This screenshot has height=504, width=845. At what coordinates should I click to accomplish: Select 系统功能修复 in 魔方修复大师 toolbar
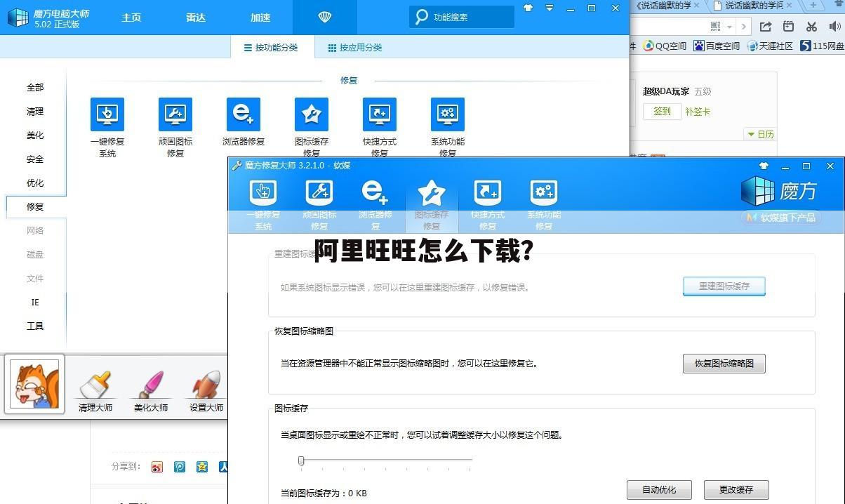tap(544, 204)
